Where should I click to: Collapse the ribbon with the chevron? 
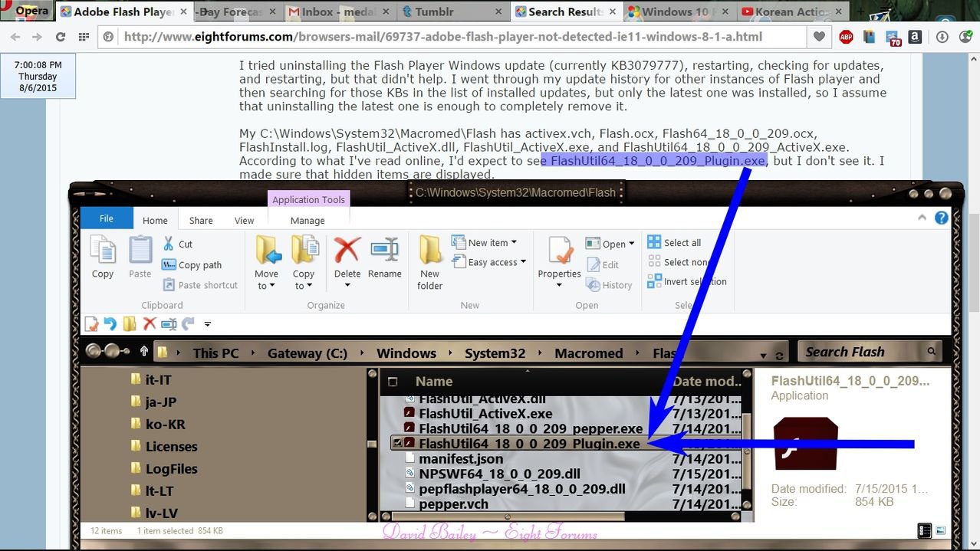tap(922, 218)
